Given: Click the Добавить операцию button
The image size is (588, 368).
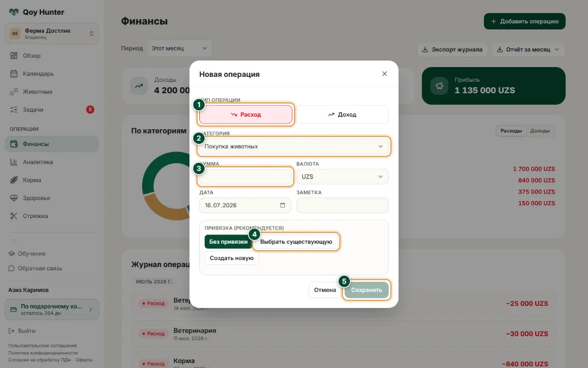Looking at the screenshot, I should coord(525,21).
